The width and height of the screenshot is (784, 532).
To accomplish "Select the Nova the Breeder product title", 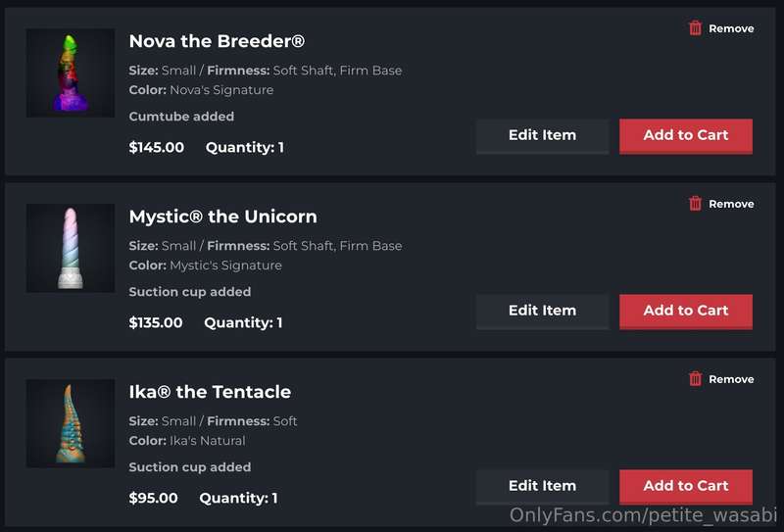I will click(217, 41).
